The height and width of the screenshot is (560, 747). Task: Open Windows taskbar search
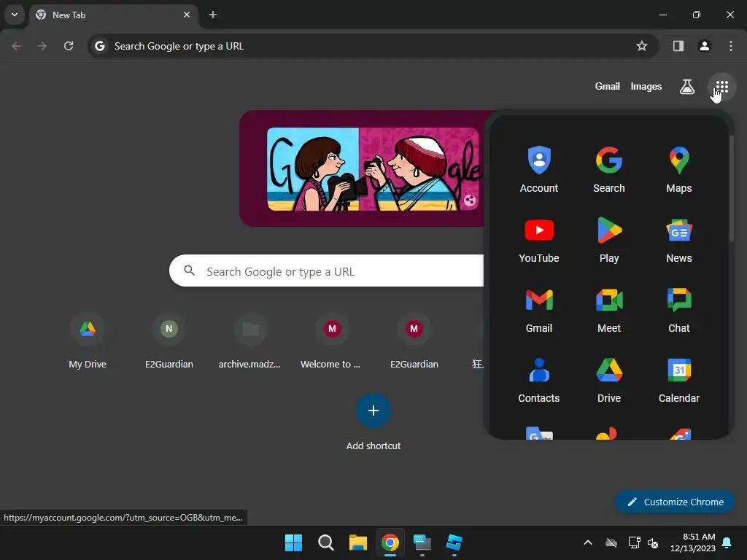(x=326, y=542)
